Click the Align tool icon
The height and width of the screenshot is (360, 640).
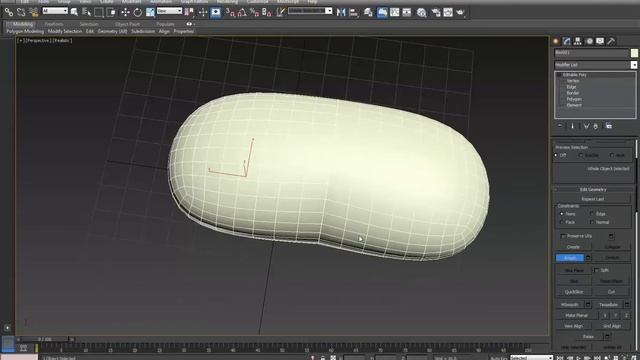pyautogui.click(x=353, y=13)
